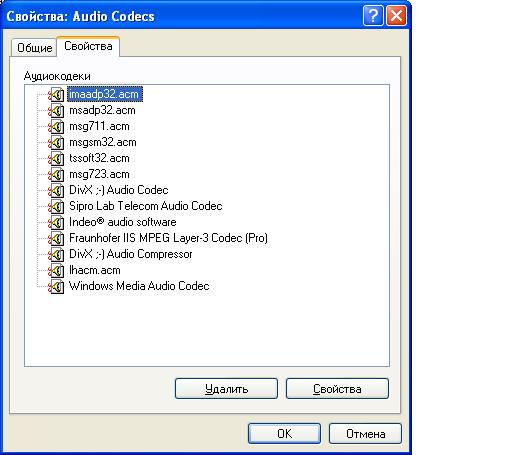The width and height of the screenshot is (512, 455).
Task: Select msgsm32.acm in the codec list
Action: coord(103,142)
